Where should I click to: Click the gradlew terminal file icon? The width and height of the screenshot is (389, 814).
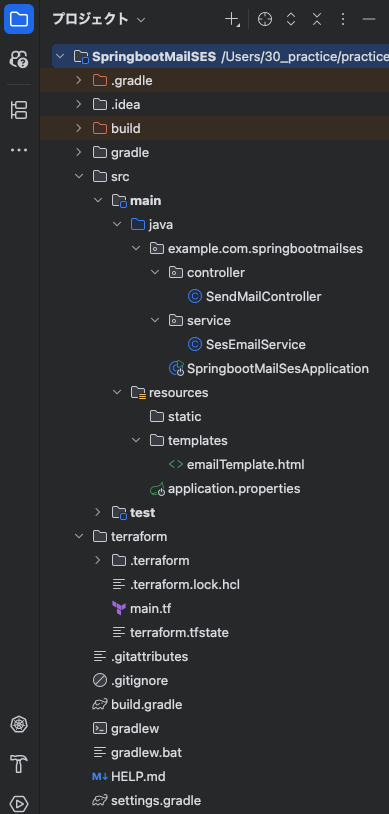coord(100,728)
